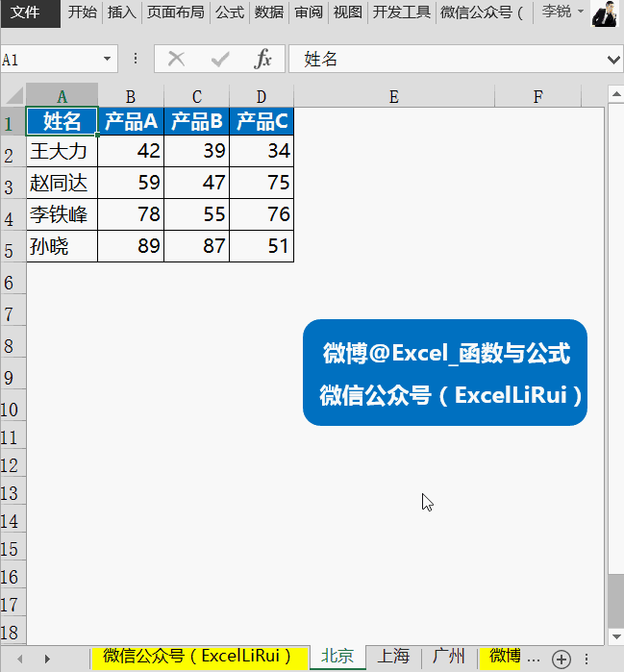624x672 pixels.
Task: Click the blue 微博@Excel_函数与公式 shape
Action: click(x=445, y=372)
